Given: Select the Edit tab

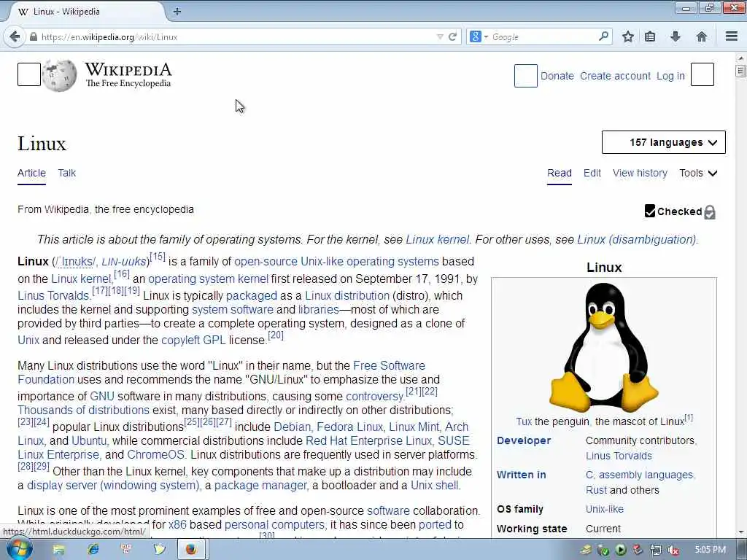Looking at the screenshot, I should coord(592,173).
